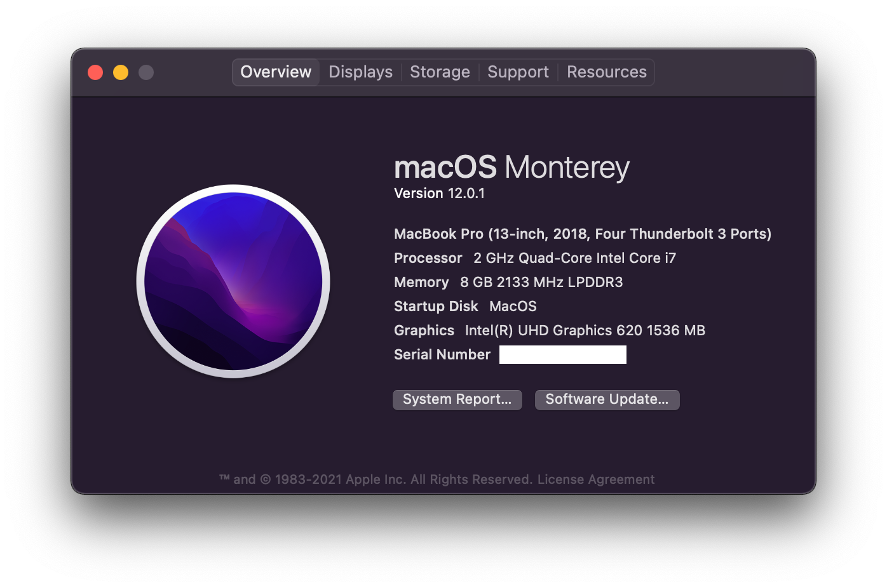This screenshot has height=588, width=887.
Task: Click the Graphics label
Action: (x=424, y=331)
